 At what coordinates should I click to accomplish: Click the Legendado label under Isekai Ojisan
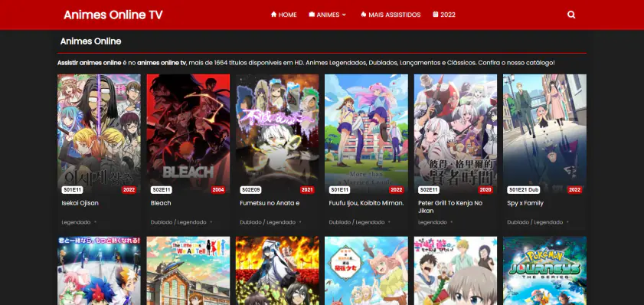tap(76, 222)
